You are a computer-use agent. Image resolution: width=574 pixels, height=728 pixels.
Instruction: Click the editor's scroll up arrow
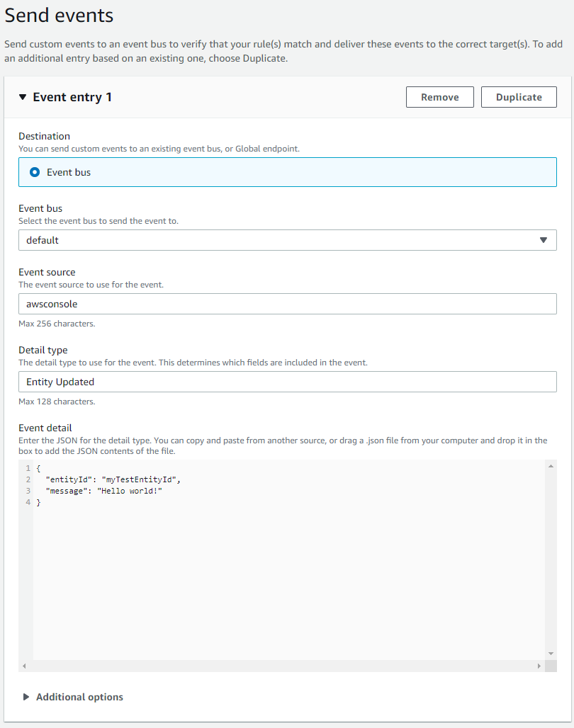tap(551, 466)
